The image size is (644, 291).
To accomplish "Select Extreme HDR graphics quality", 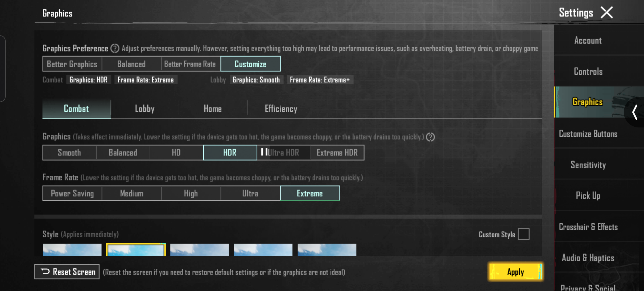I will tap(337, 153).
